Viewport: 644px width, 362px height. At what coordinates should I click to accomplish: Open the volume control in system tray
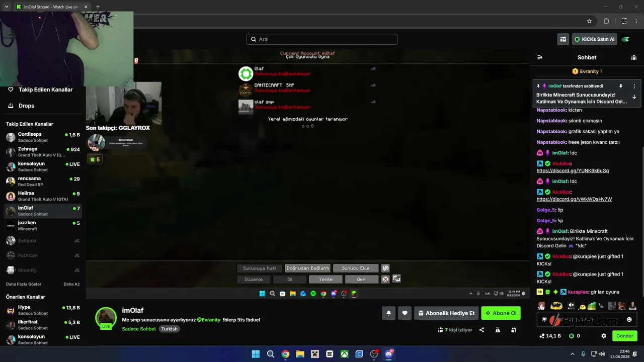pyautogui.click(x=603, y=354)
